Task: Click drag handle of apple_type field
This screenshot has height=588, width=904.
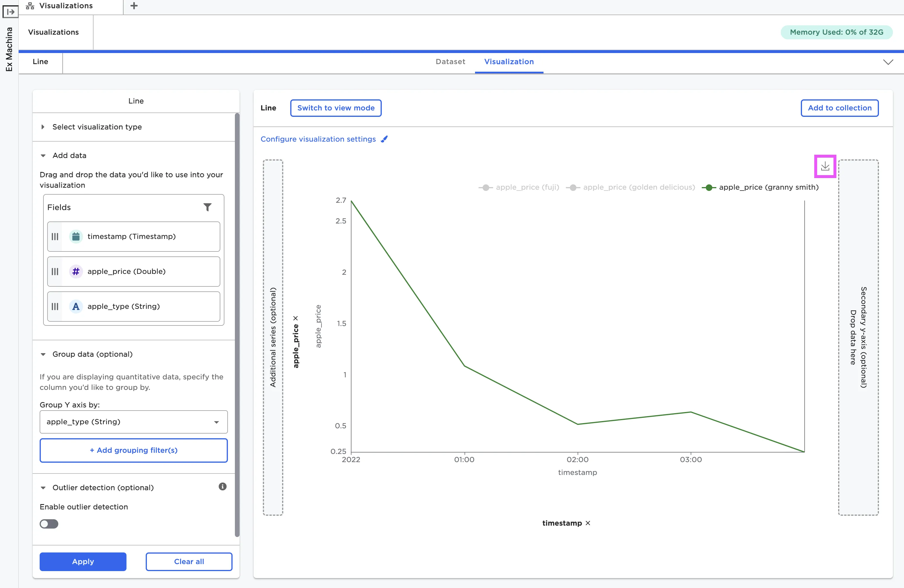Action: 55,307
